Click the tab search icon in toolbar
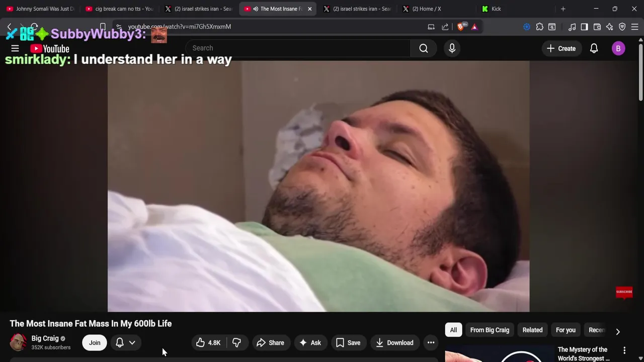 552,27
